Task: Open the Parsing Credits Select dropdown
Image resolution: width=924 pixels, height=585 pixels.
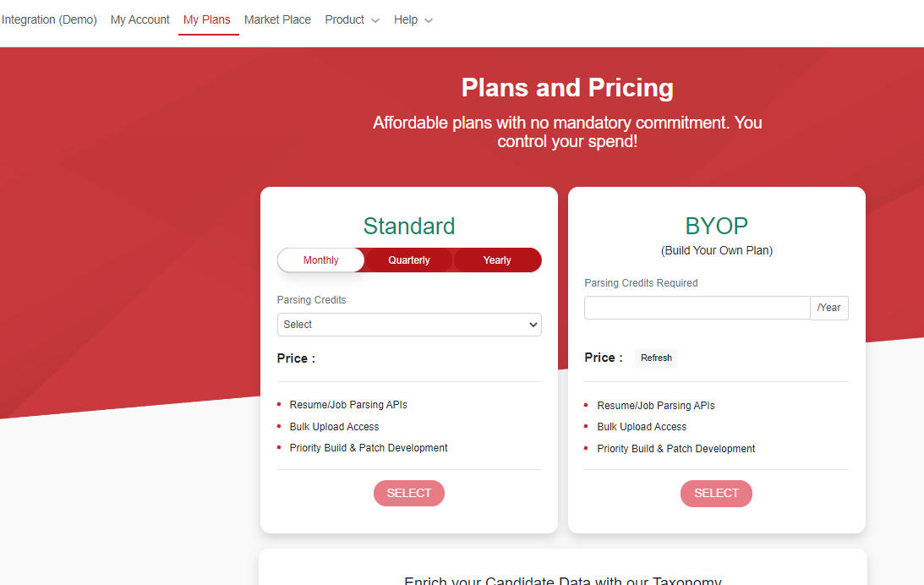Action: point(409,325)
